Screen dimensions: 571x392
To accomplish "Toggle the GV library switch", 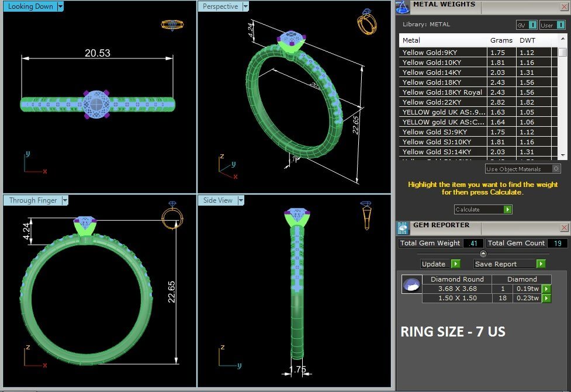I will [532, 25].
